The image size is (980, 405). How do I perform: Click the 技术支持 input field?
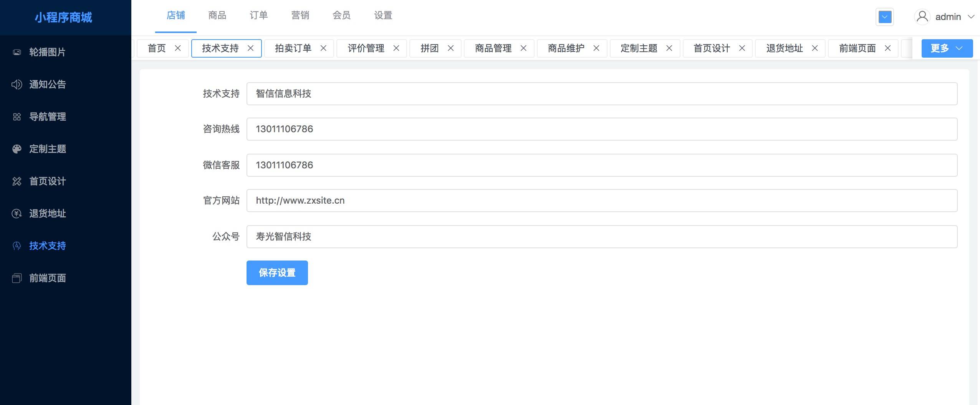[602, 94]
